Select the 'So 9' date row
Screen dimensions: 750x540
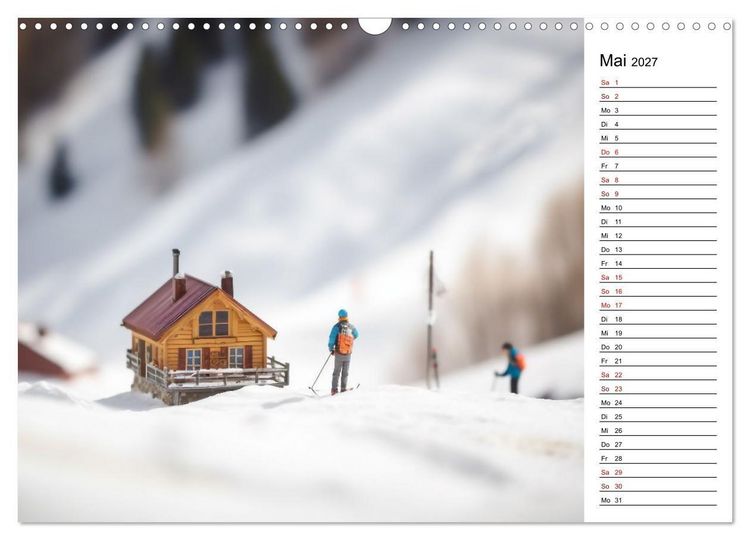click(x=658, y=194)
